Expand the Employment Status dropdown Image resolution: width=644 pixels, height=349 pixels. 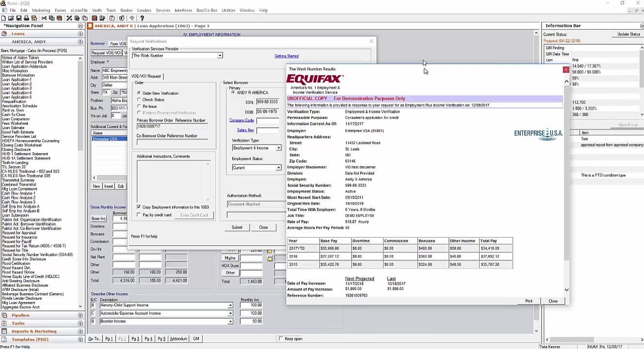click(278, 168)
